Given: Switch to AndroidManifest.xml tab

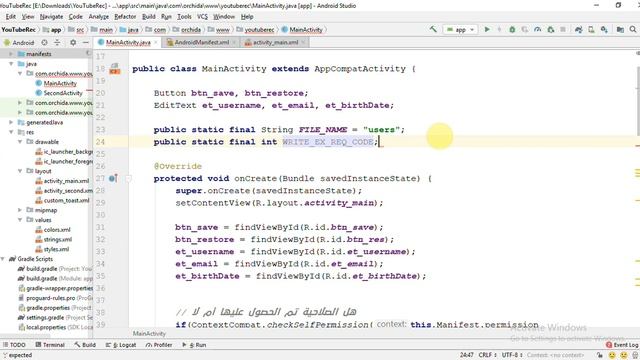Looking at the screenshot, I should [201, 42].
